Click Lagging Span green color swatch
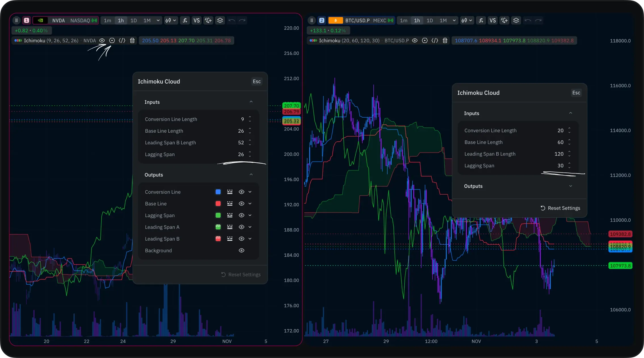 pos(218,215)
